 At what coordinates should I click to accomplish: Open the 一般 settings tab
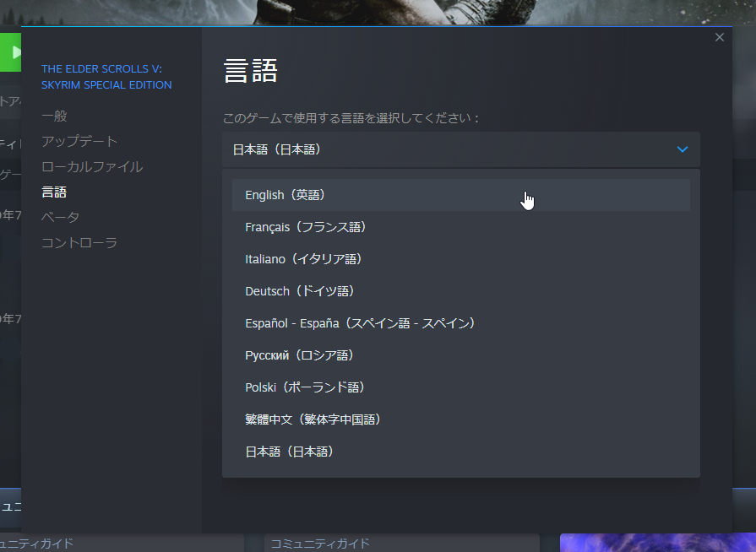pyautogui.click(x=54, y=116)
